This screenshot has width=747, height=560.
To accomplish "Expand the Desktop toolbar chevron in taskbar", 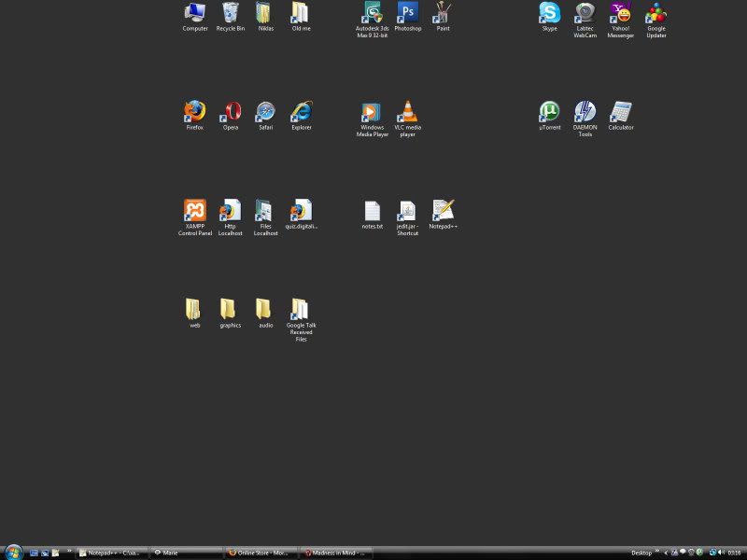I will 656,551.
